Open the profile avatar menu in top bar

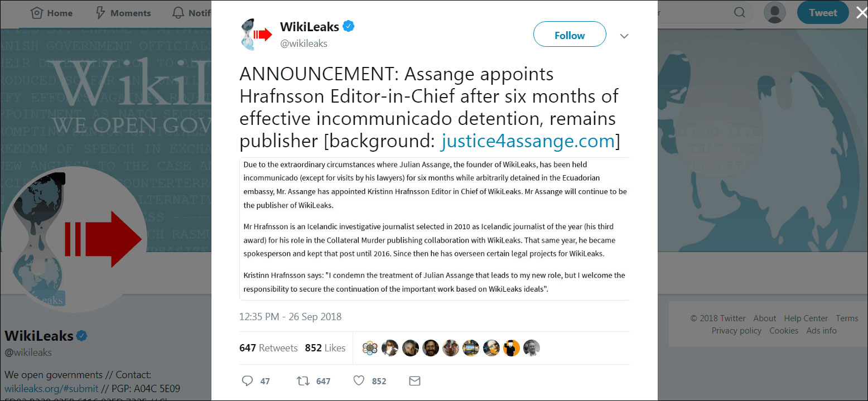coord(774,13)
